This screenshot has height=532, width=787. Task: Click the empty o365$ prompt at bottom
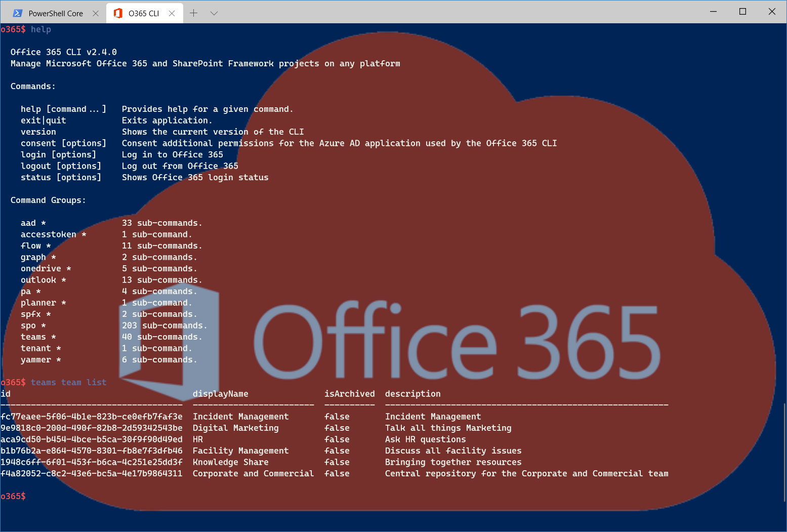coord(13,496)
